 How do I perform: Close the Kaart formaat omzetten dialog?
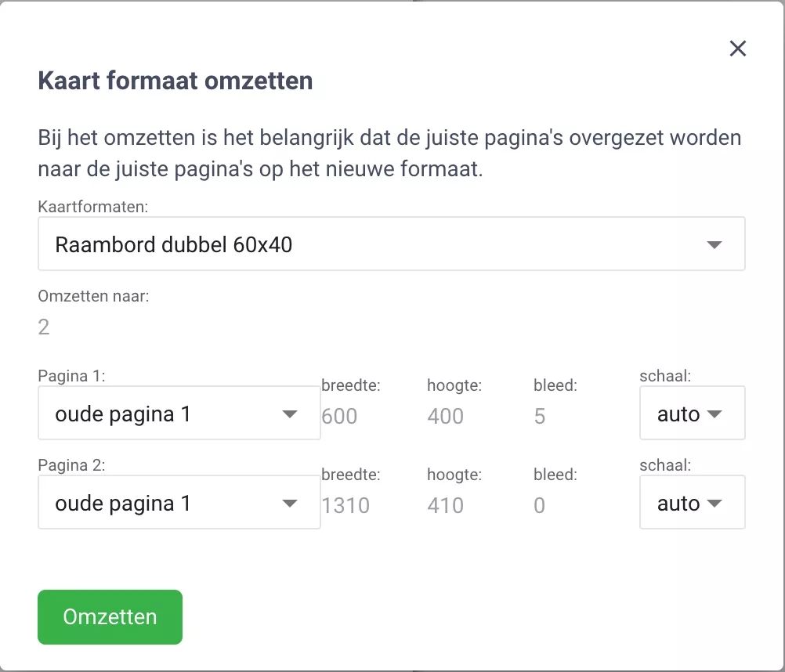[737, 49]
